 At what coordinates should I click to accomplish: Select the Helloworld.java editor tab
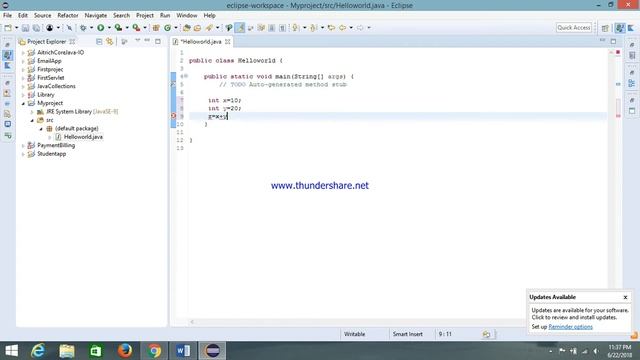point(201,42)
